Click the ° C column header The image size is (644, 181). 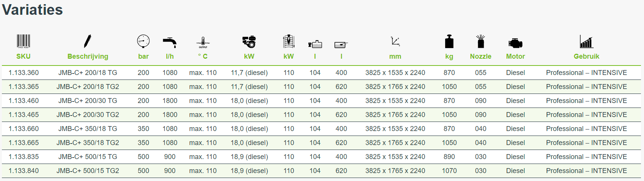[x=203, y=56]
